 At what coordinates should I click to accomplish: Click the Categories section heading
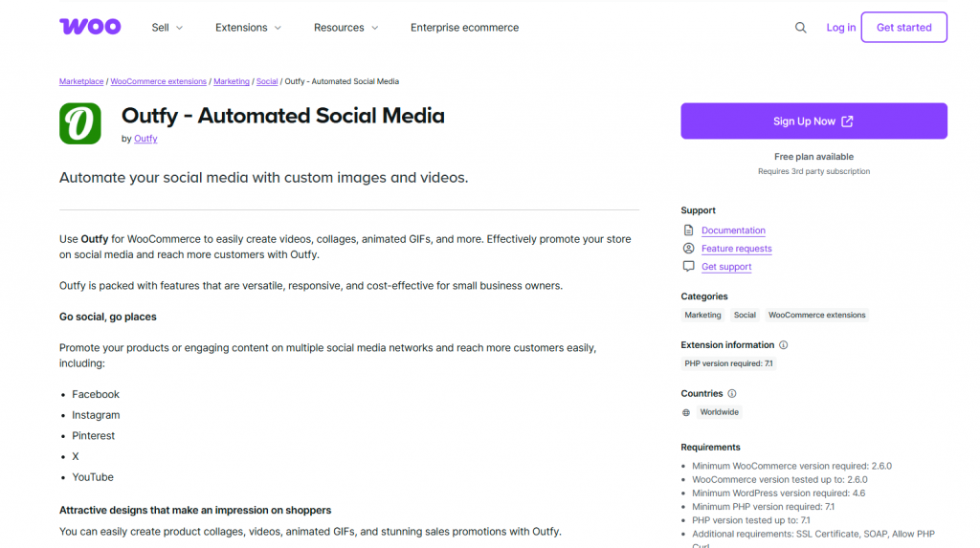[703, 296]
